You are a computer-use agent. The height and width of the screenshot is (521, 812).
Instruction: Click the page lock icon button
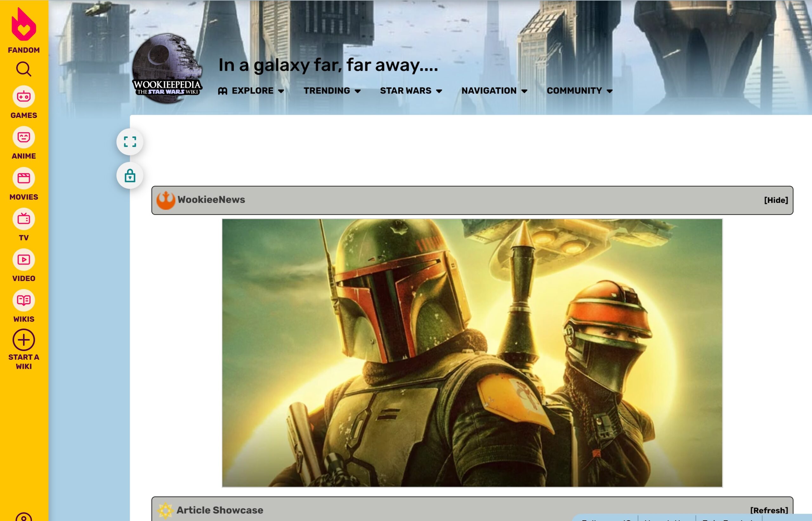pyautogui.click(x=130, y=176)
